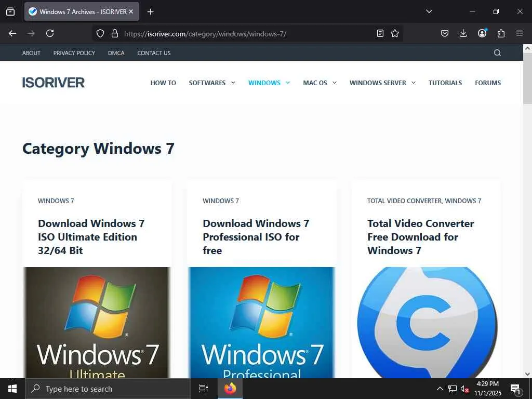Open the CONTACT US link
Image resolution: width=532 pixels, height=399 pixels.
154,53
